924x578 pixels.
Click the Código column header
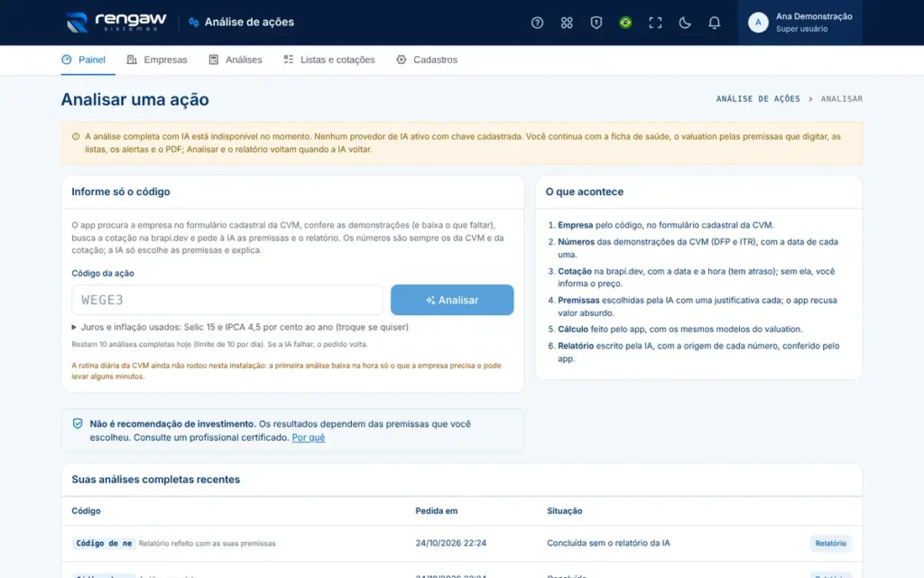point(86,511)
